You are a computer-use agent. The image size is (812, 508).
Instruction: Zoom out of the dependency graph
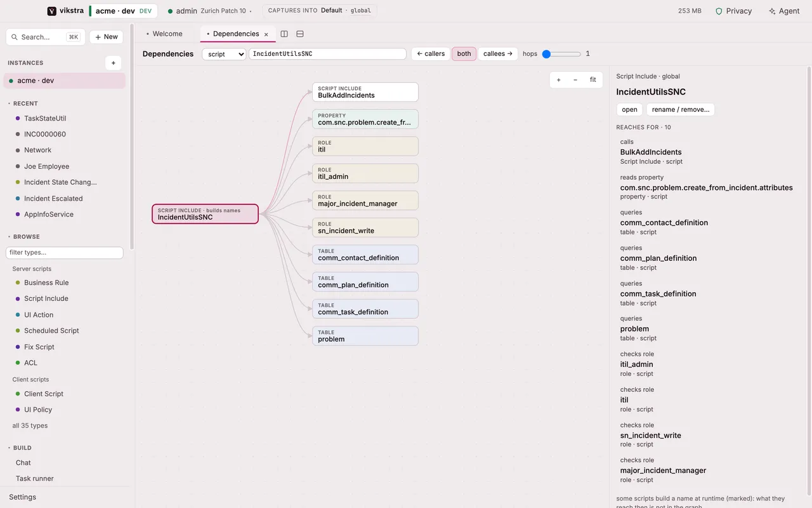tap(575, 80)
